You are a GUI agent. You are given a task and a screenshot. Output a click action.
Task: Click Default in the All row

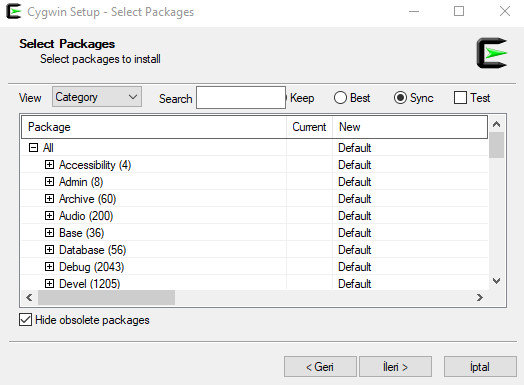(x=355, y=148)
